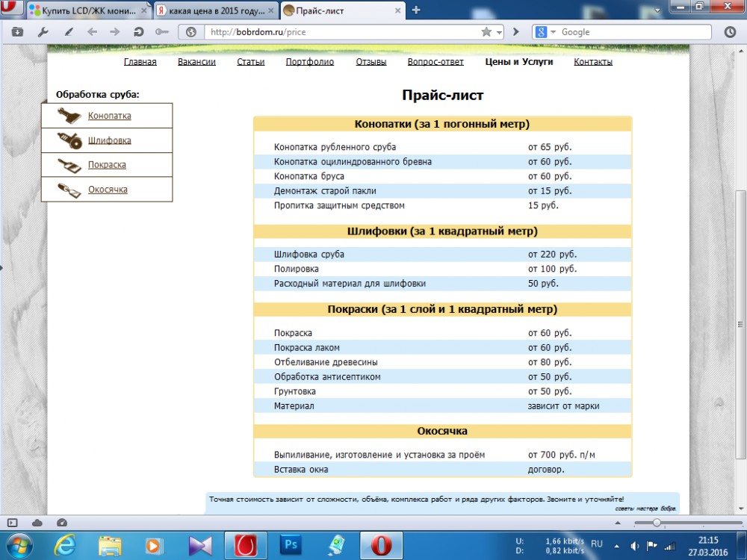747x560 pixels.
Task: Click the URL address bar
Action: tap(336, 32)
